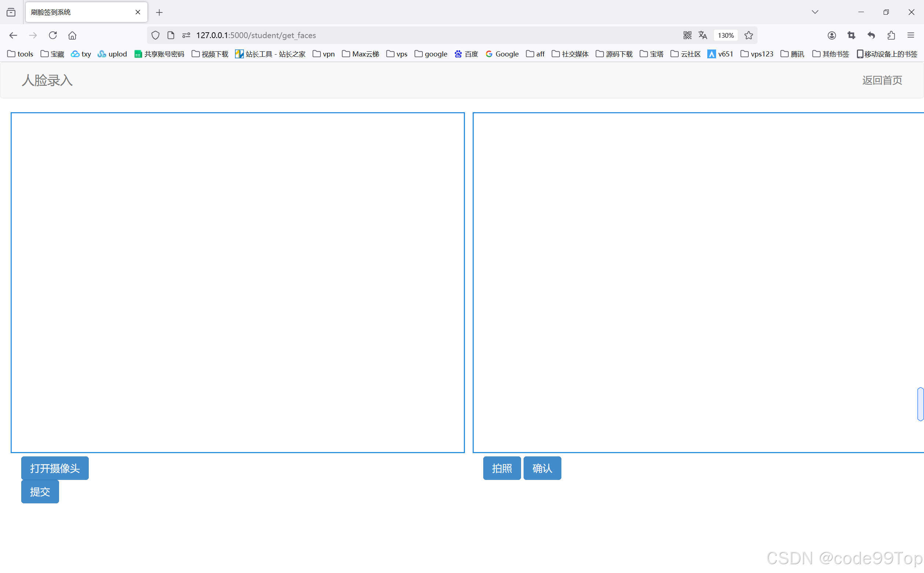Click the page info document icon
This screenshot has width=924, height=573.
(171, 35)
